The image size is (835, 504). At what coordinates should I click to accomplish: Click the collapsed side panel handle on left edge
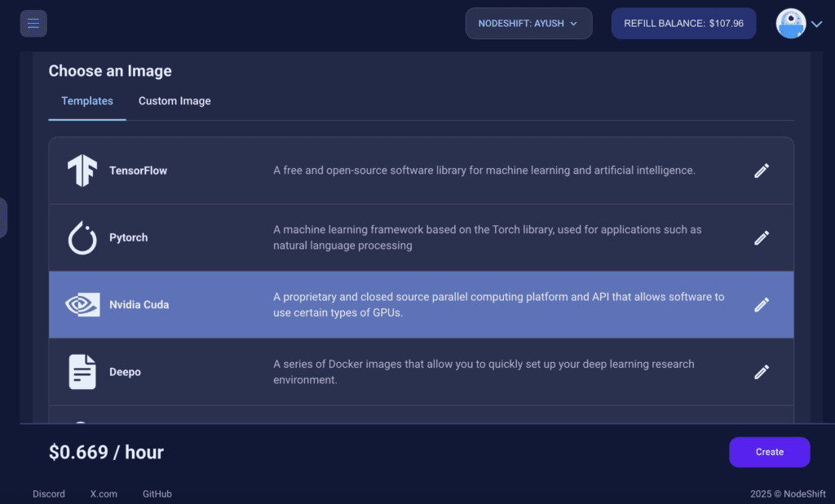click(3, 218)
